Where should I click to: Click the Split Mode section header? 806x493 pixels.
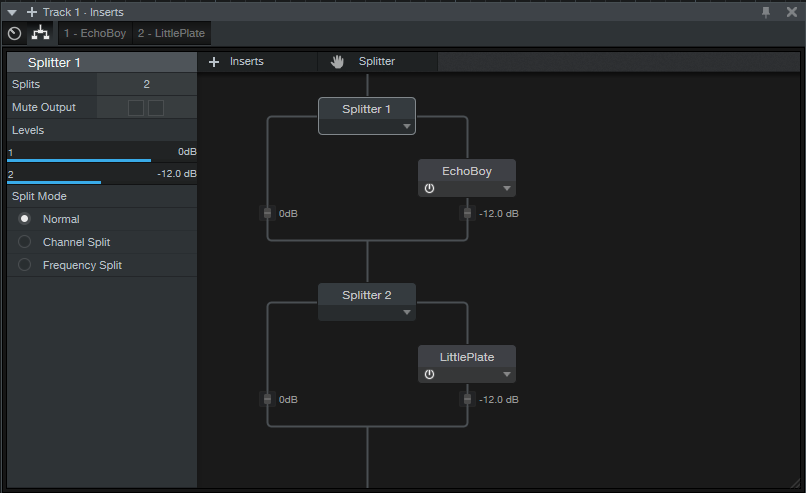pos(102,196)
